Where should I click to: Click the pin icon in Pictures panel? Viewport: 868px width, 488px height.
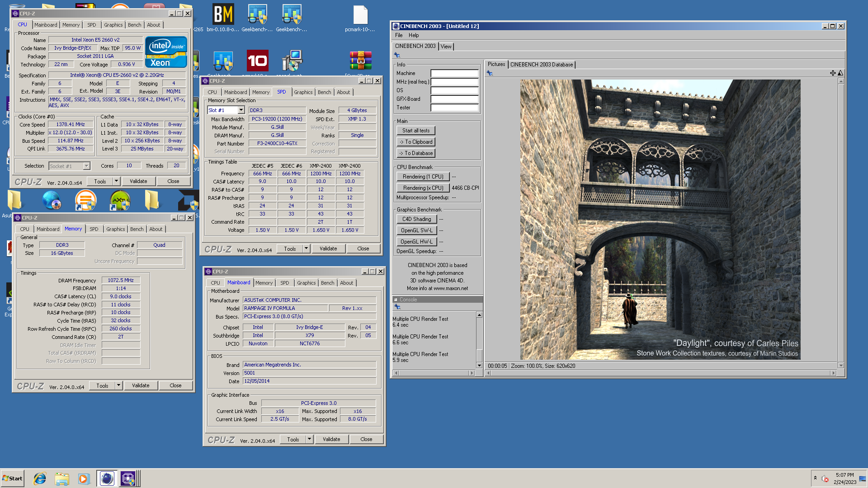pos(489,73)
